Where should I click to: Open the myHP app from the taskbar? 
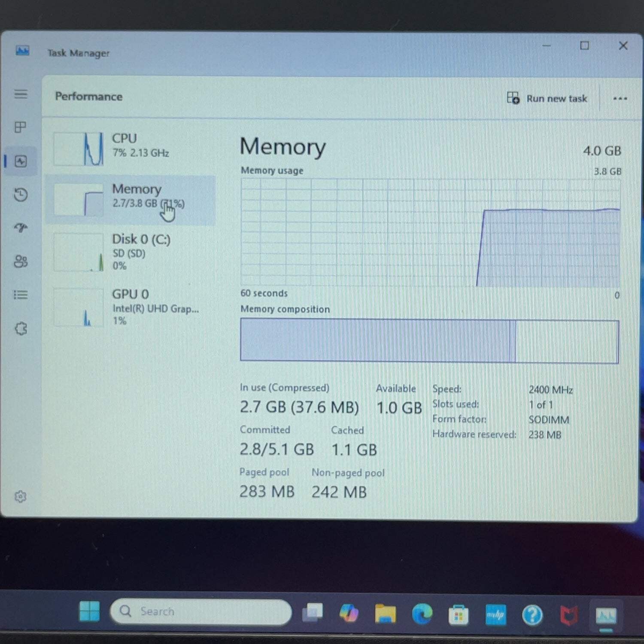point(495,615)
